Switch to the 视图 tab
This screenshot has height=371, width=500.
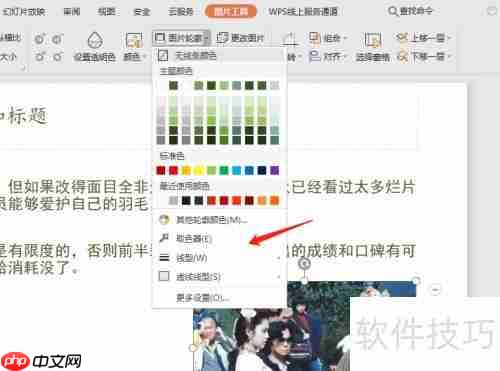pos(107,12)
